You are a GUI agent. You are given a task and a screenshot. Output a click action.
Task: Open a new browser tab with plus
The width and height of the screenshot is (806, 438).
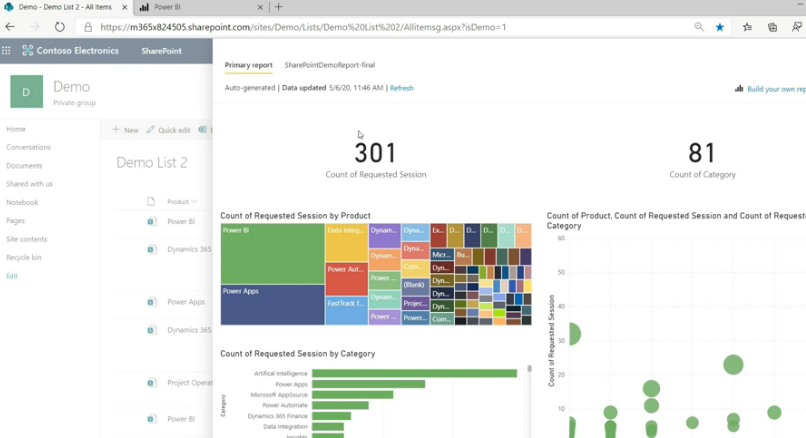278,7
